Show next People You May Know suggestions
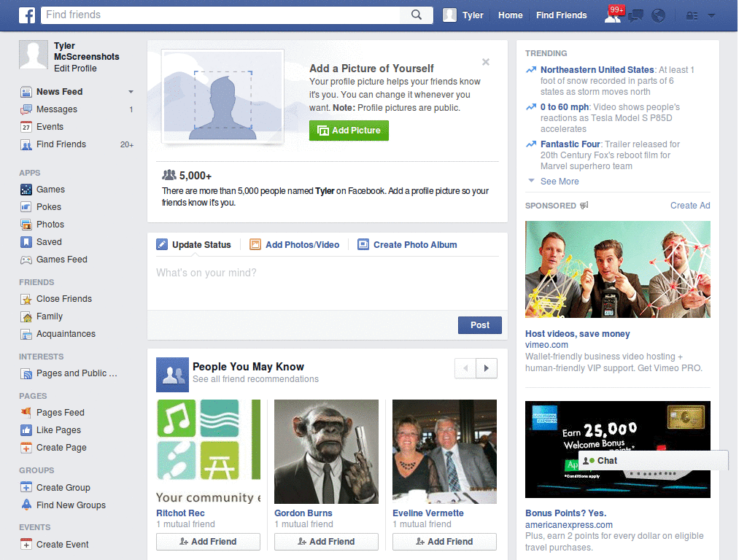 point(487,368)
